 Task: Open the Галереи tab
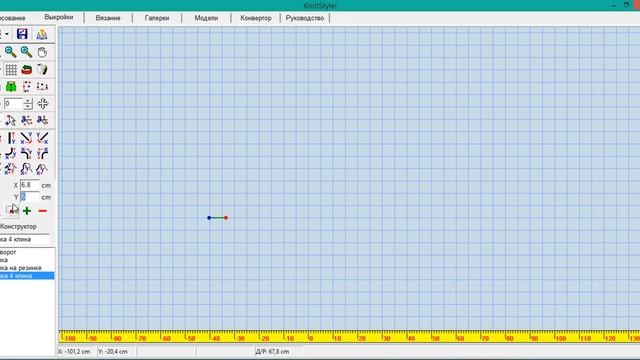157,18
